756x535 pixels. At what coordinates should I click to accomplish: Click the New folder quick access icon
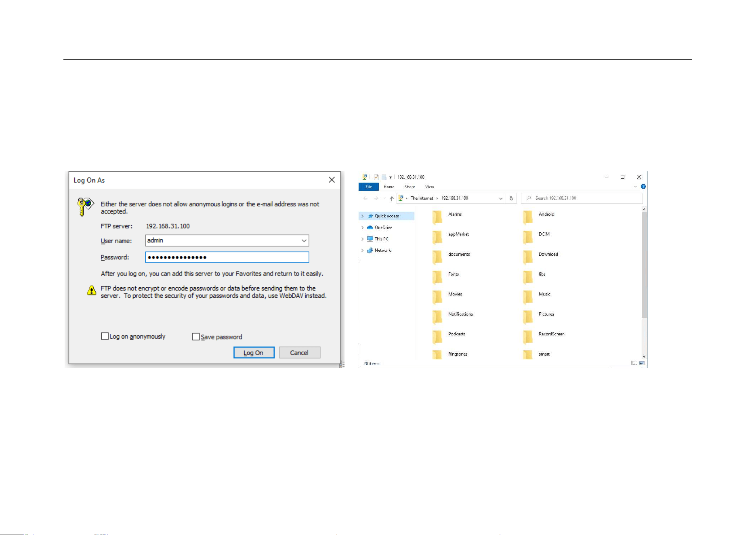(x=384, y=177)
